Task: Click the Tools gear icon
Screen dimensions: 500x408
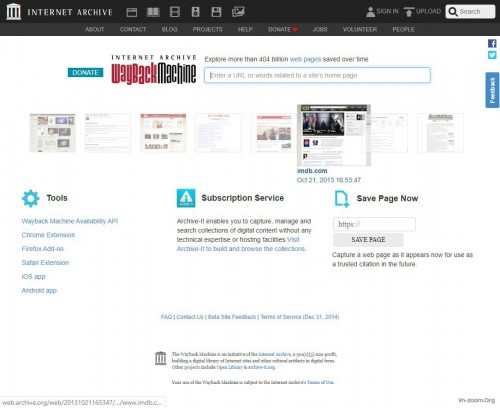Action: coord(31,198)
